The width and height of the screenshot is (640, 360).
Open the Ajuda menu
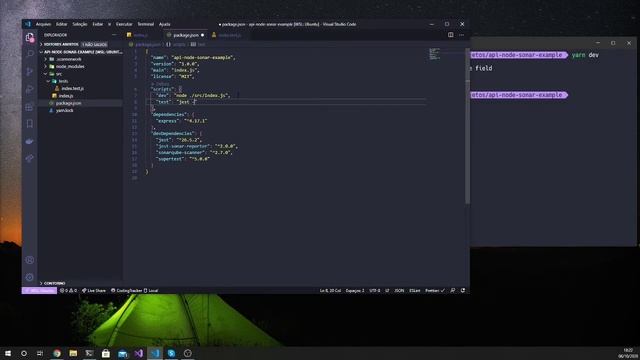point(164,24)
